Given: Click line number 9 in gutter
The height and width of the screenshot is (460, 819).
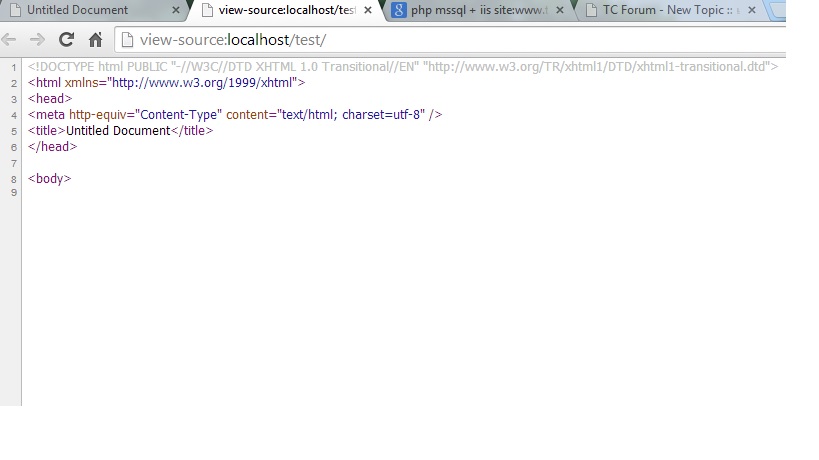Looking at the screenshot, I should point(14,193).
